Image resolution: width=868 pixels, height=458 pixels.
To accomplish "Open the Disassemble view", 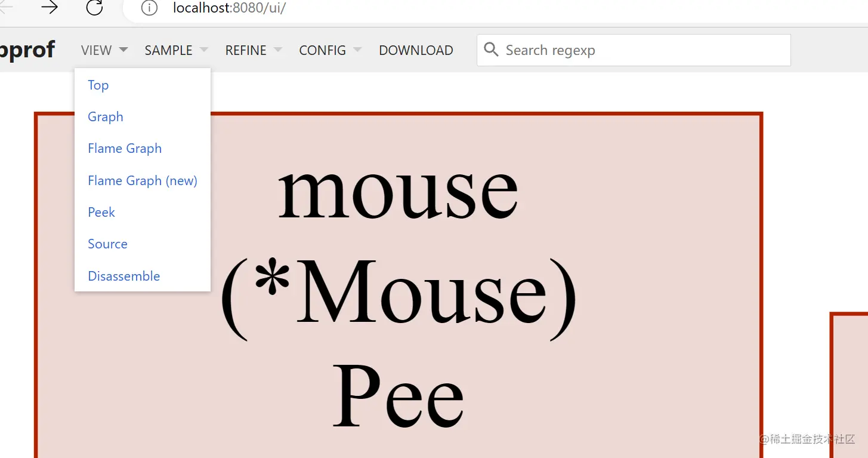I will [123, 276].
